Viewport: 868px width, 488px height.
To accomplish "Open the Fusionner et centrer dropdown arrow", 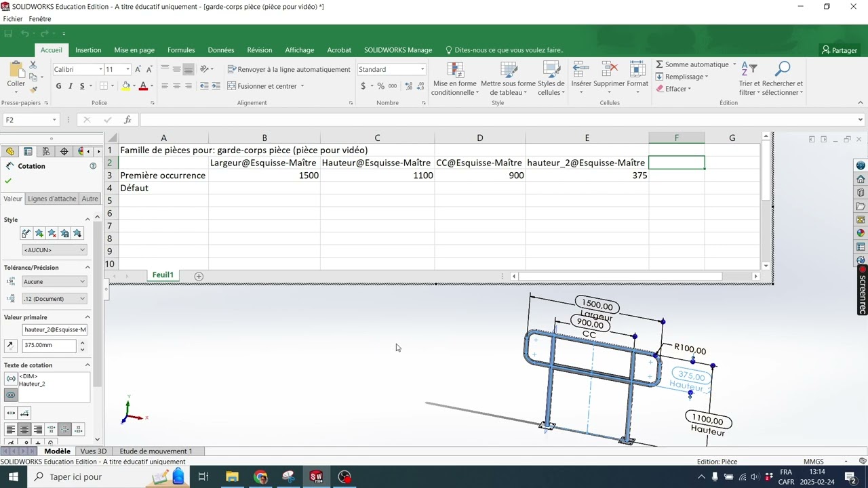I will [x=302, y=86].
